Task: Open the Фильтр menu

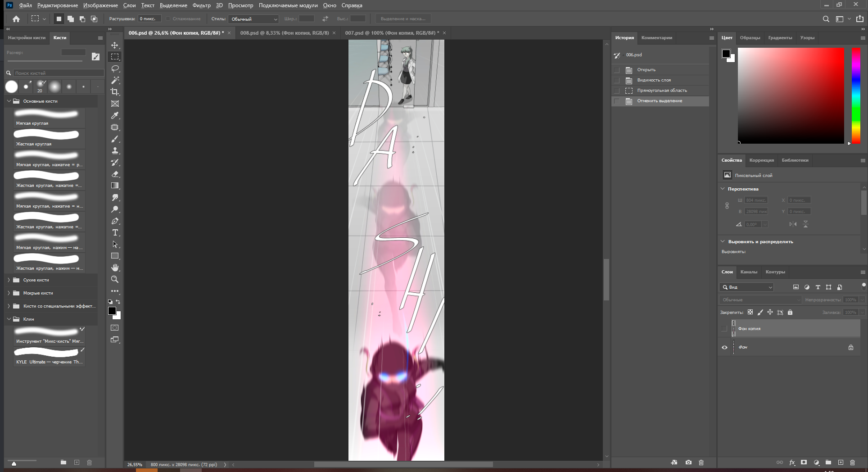Action: coord(201,5)
